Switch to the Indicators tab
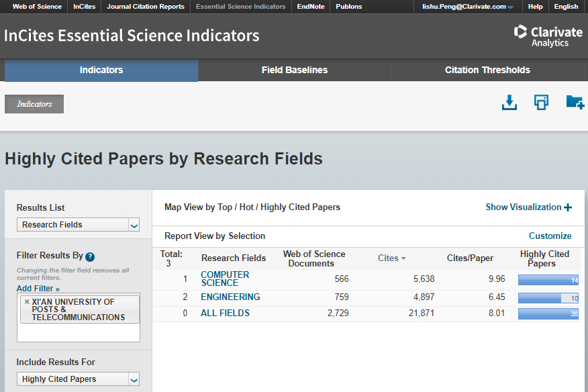588x392 pixels. pyautogui.click(x=101, y=70)
